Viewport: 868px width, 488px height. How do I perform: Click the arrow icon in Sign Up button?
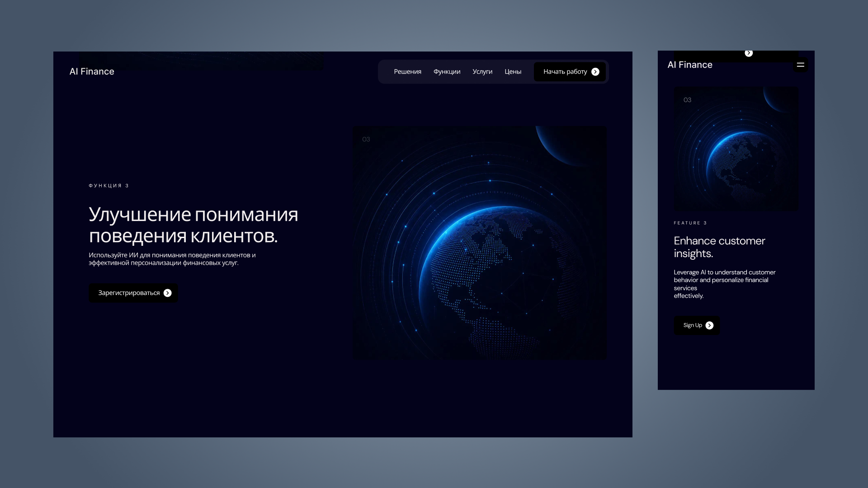click(709, 326)
